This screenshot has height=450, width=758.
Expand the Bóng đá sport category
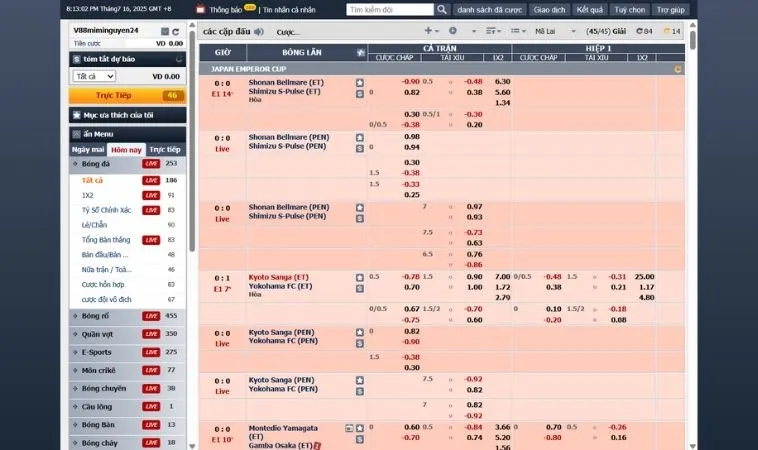128,164
